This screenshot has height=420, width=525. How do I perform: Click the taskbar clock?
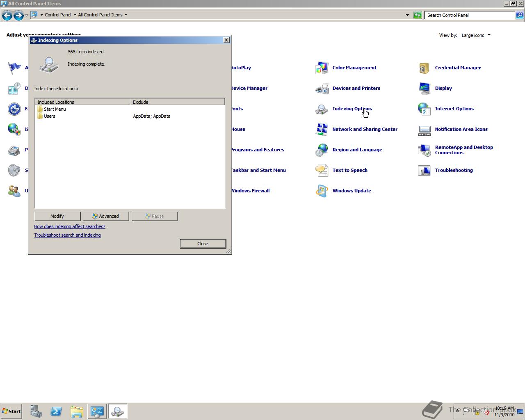pos(504,411)
